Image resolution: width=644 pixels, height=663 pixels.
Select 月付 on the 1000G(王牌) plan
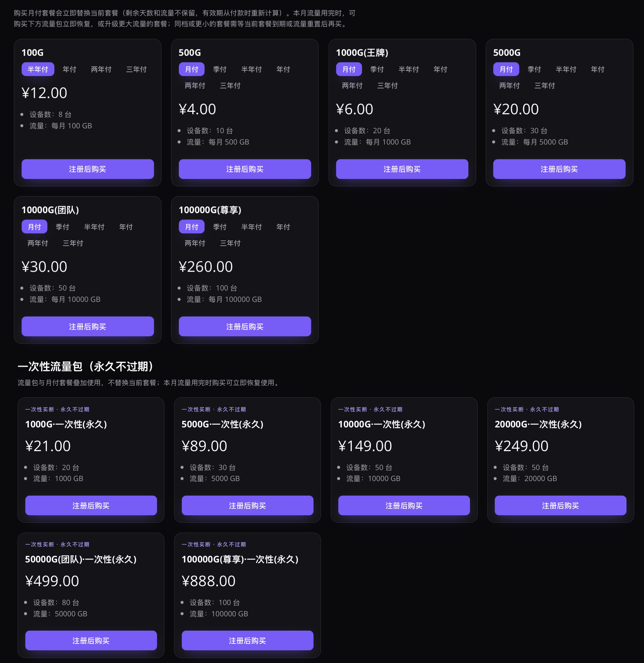pyautogui.click(x=349, y=69)
